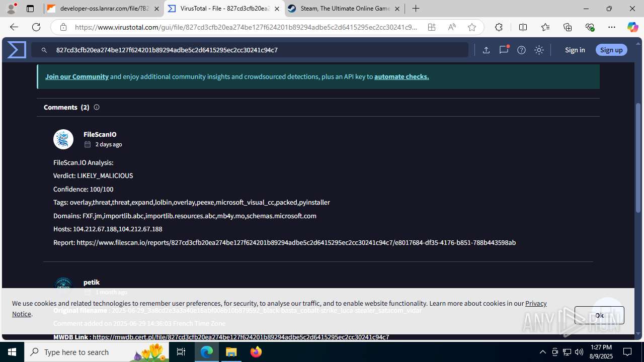
Task: Click the filescan.io report URL text
Action: point(296,242)
